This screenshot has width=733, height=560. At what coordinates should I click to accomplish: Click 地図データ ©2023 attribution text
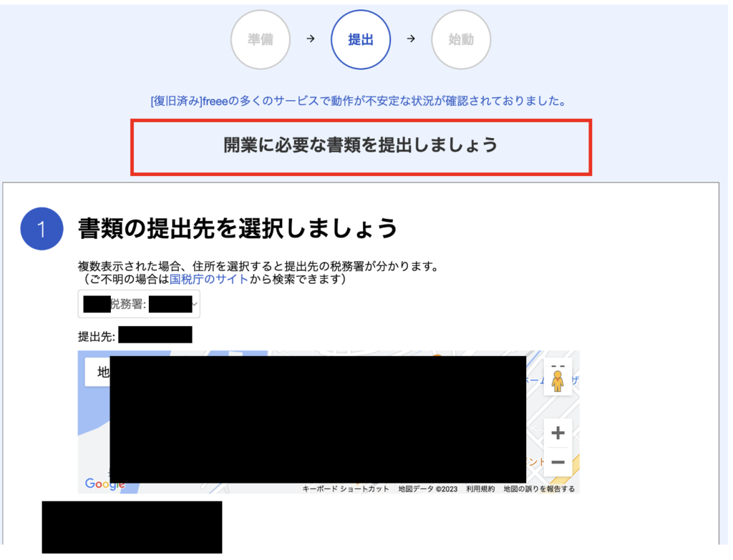click(427, 489)
